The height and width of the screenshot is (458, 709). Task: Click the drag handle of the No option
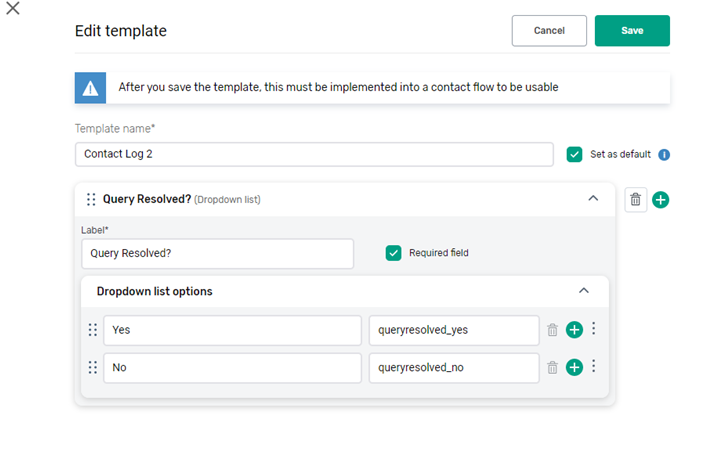(x=93, y=368)
